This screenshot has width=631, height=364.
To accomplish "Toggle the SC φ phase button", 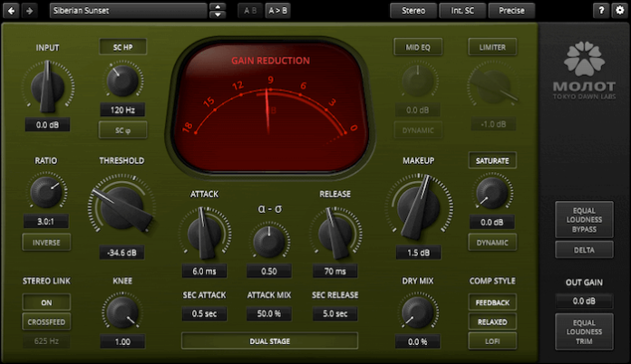I will tap(122, 130).
